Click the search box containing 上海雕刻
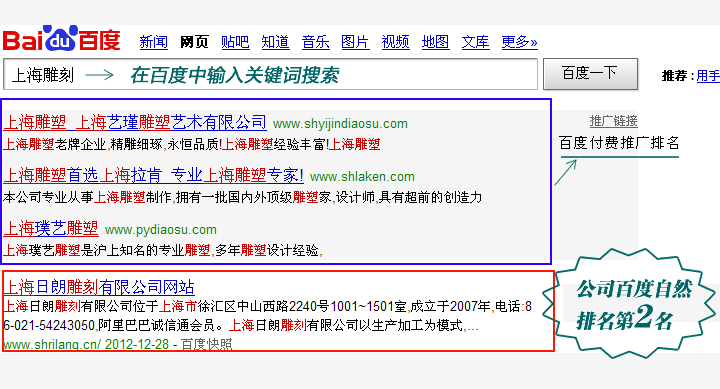The width and height of the screenshot is (720, 389). point(270,74)
